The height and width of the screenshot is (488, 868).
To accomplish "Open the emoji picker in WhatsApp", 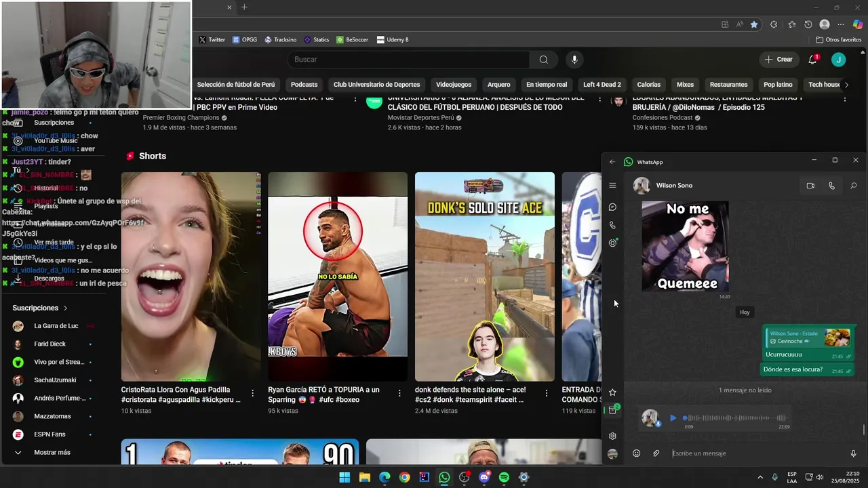I will coord(636,453).
